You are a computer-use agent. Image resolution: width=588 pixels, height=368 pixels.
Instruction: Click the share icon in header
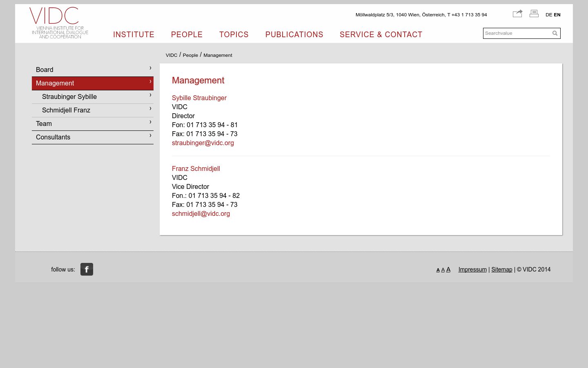[x=517, y=13]
